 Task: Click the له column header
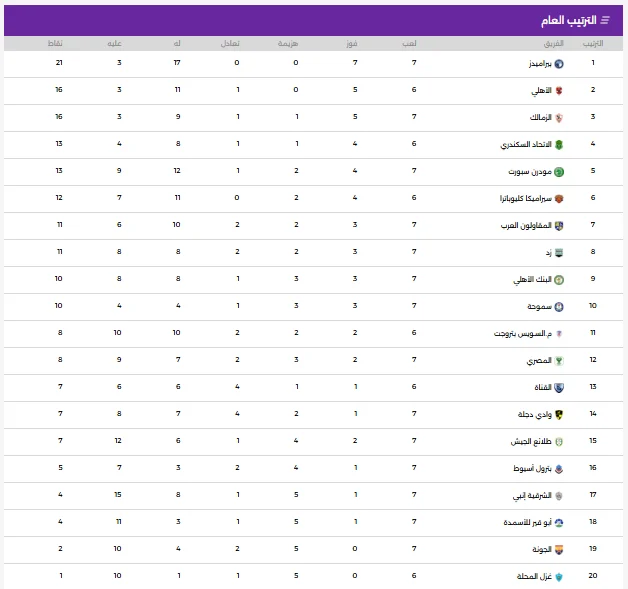coord(177,43)
